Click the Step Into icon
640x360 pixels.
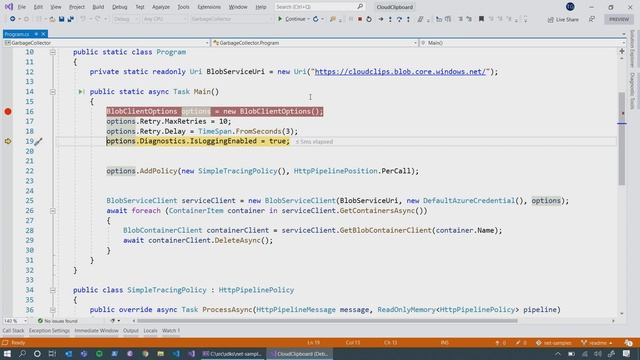tap(390, 19)
